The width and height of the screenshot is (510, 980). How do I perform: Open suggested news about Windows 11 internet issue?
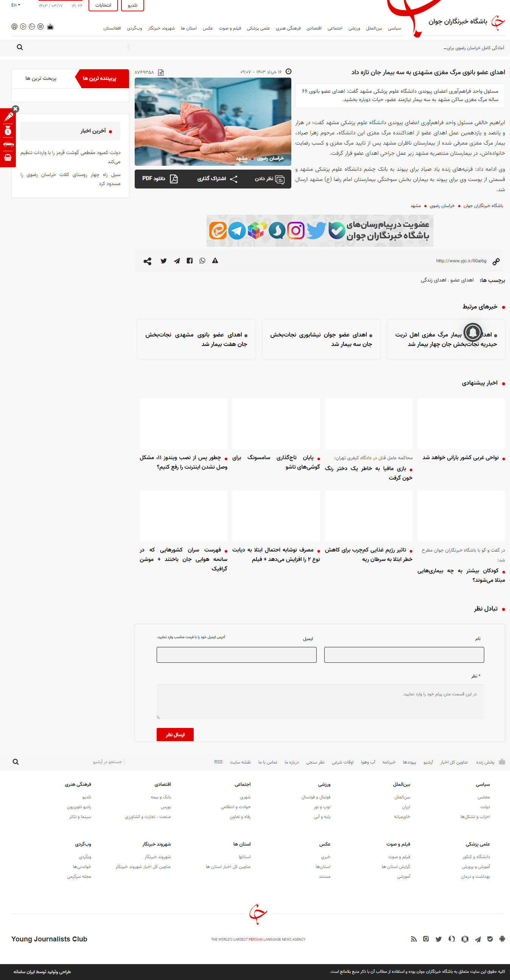tap(183, 462)
